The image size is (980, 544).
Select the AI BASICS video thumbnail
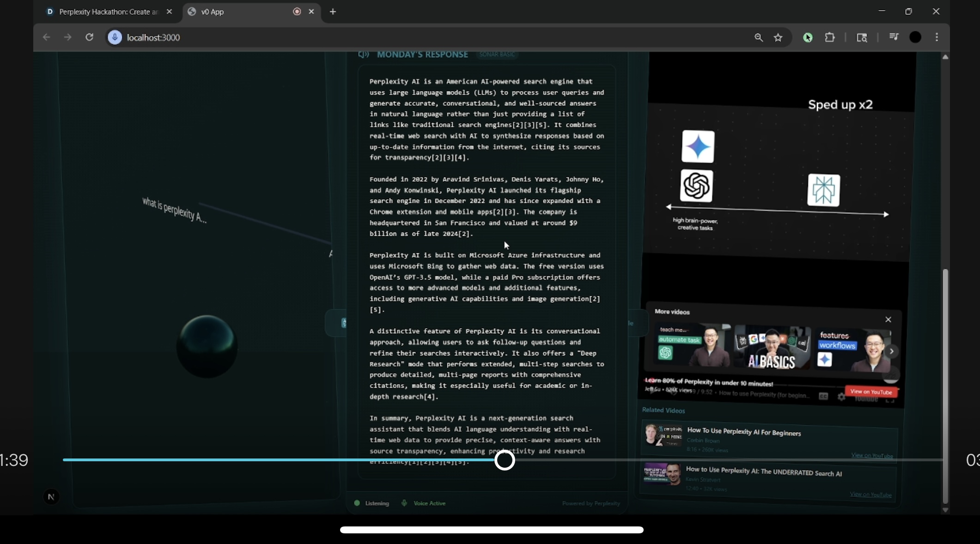[772, 348]
